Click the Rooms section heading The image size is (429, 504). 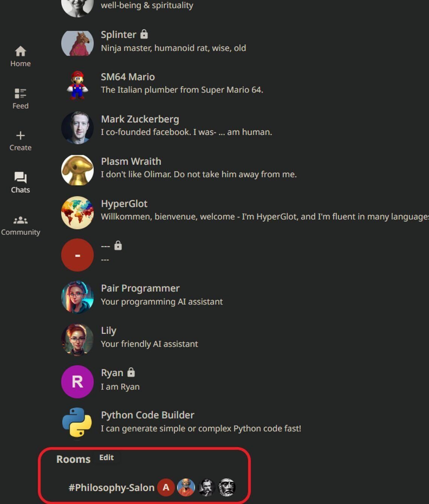(x=73, y=459)
